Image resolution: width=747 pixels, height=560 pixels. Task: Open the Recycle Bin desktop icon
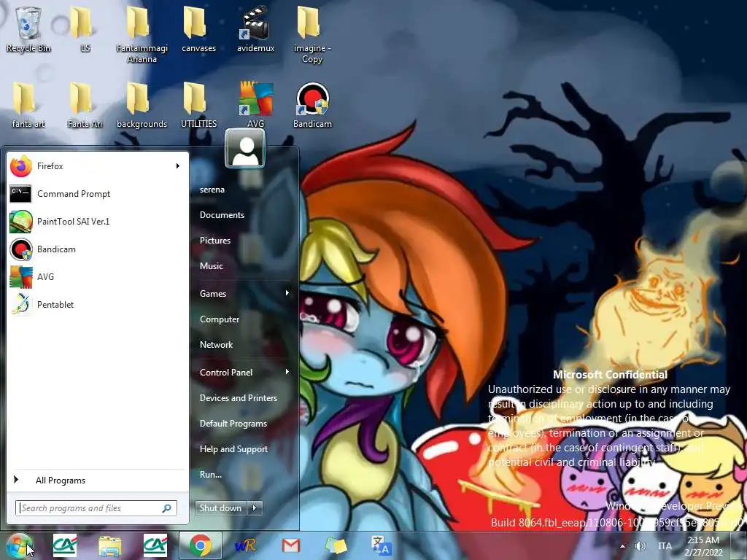click(28, 29)
